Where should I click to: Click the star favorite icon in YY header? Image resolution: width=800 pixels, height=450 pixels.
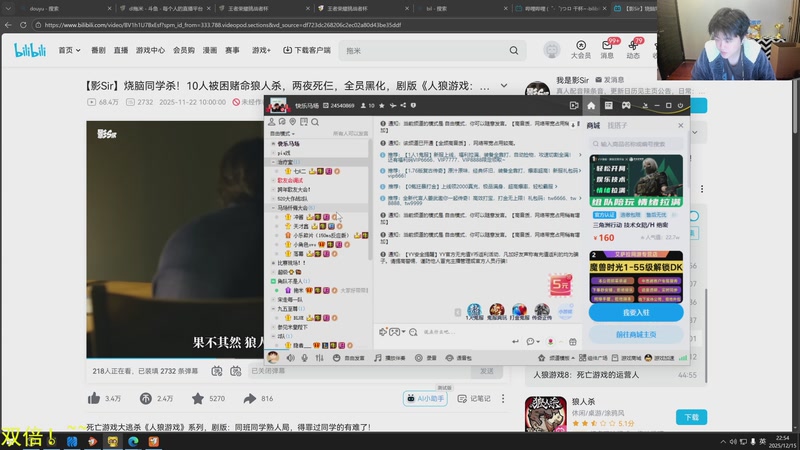(x=382, y=106)
